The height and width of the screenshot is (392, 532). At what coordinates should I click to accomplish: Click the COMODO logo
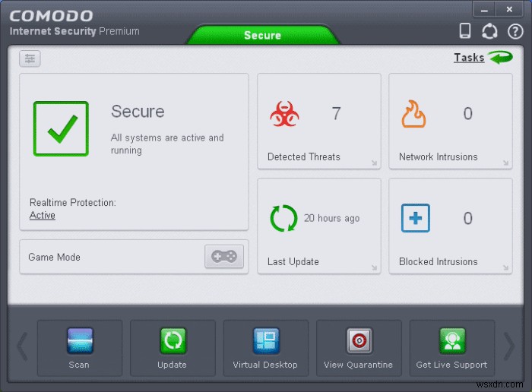pos(51,16)
